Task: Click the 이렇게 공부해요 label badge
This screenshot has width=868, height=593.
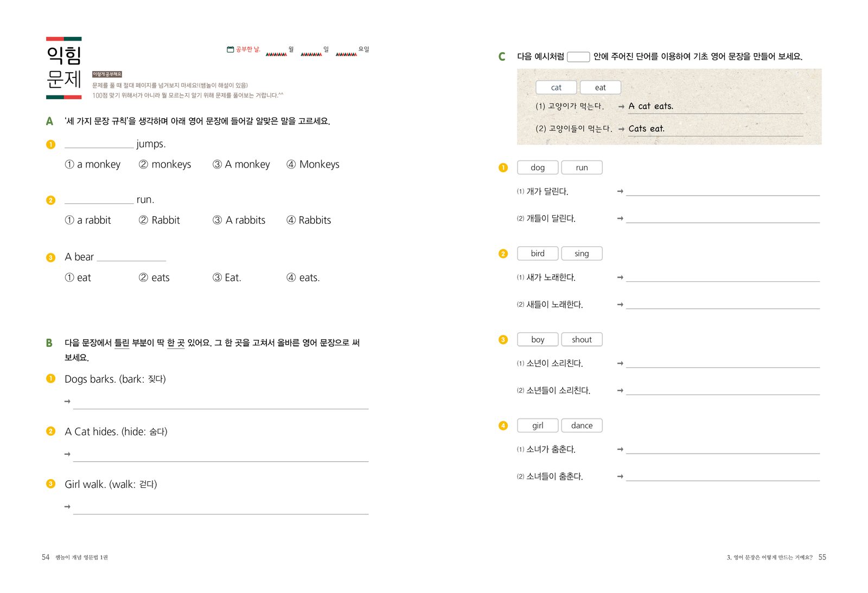Action: point(107,74)
